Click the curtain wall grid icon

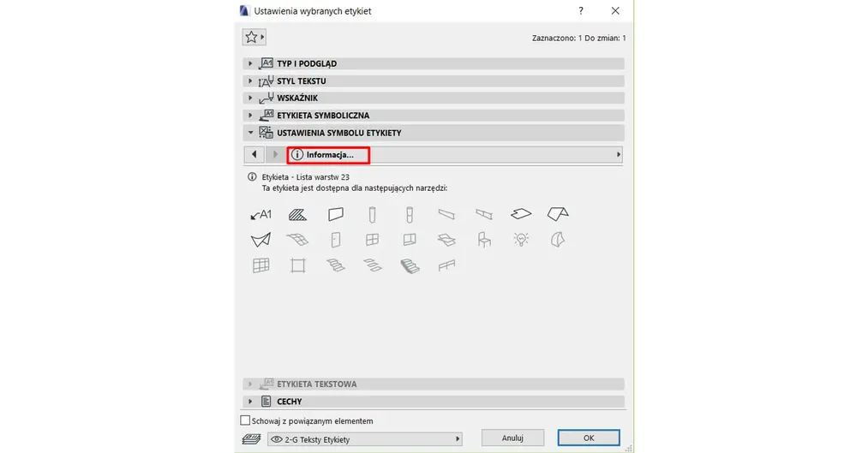pyautogui.click(x=260, y=265)
